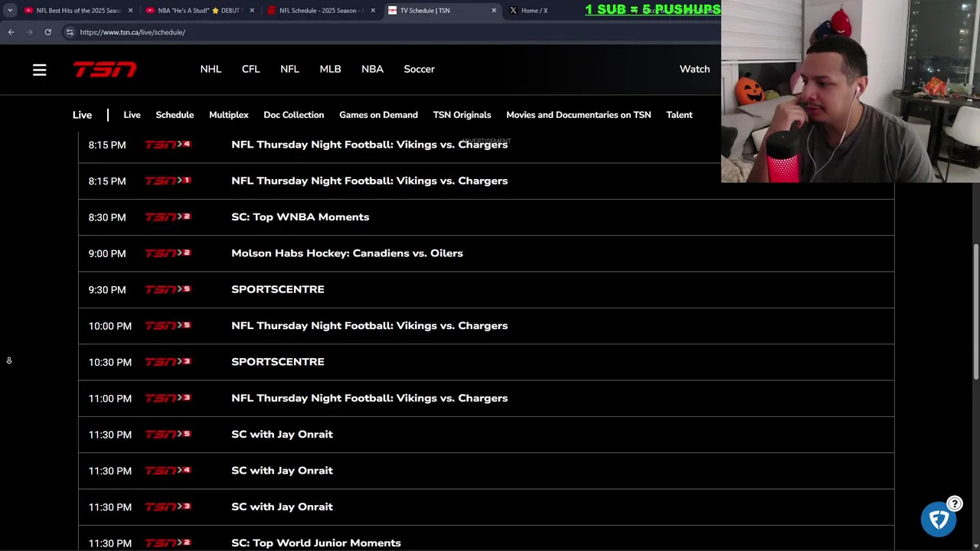
Task: Click TSN4 logo in top 8:15 PM row
Action: (168, 145)
